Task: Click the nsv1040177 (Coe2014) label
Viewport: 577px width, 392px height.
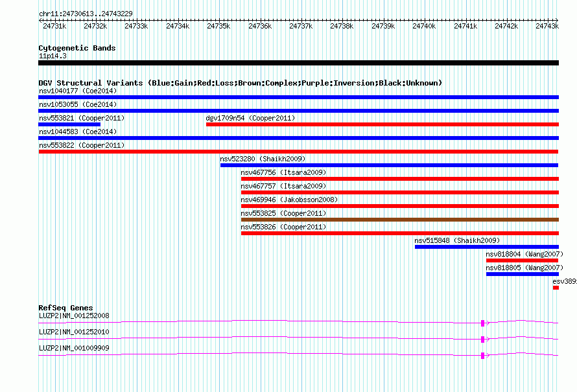Action: [78, 91]
